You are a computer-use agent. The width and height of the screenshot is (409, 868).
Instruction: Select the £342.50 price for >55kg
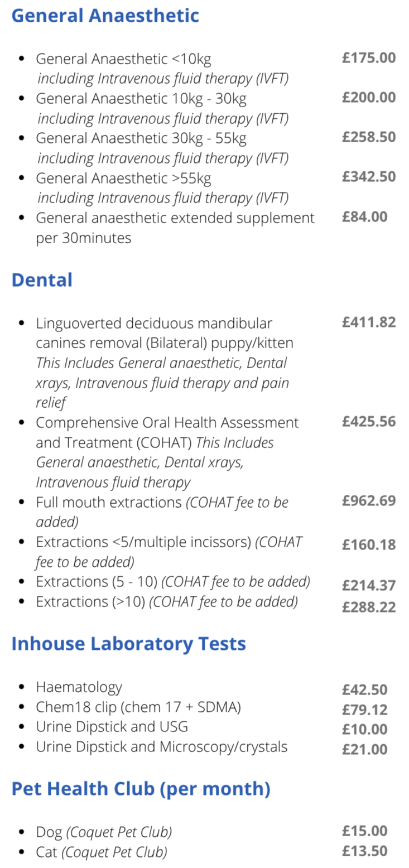click(369, 177)
